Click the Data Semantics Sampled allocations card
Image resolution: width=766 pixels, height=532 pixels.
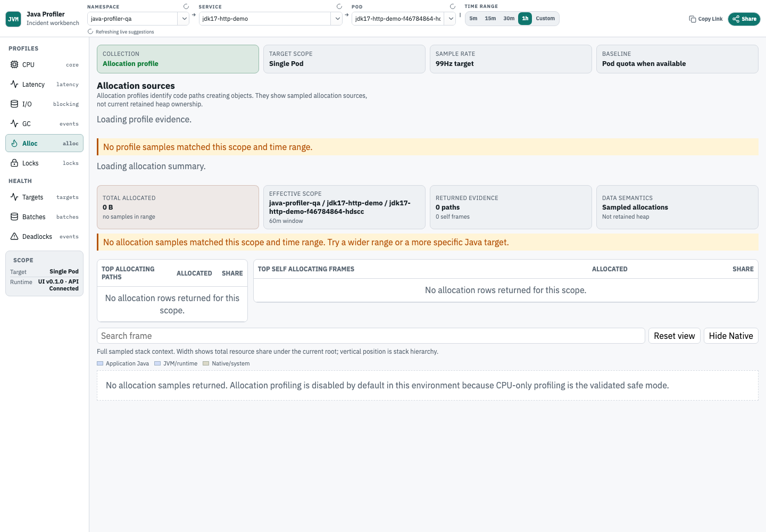pos(677,207)
